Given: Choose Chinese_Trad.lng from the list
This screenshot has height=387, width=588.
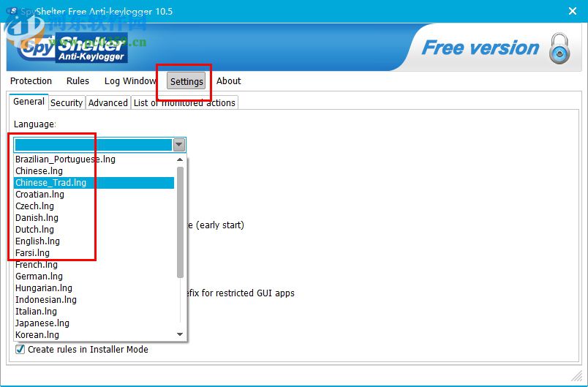Looking at the screenshot, I should coord(94,183).
